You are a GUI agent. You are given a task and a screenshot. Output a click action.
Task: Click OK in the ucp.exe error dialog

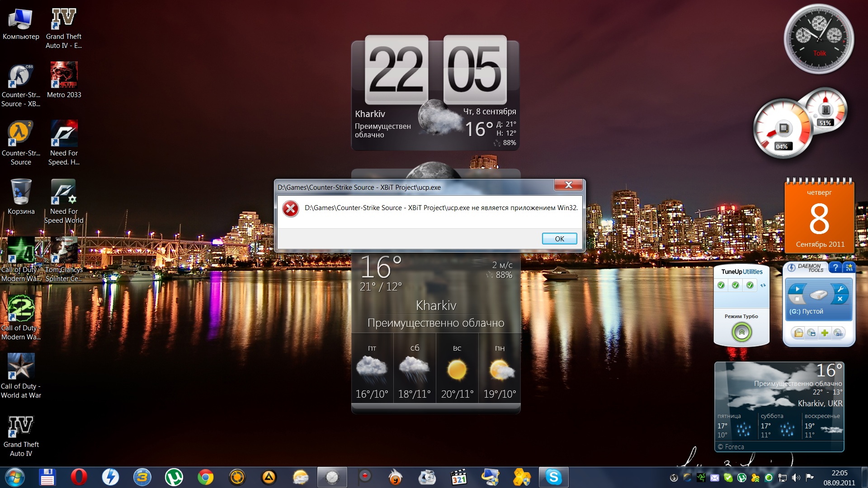coord(559,239)
